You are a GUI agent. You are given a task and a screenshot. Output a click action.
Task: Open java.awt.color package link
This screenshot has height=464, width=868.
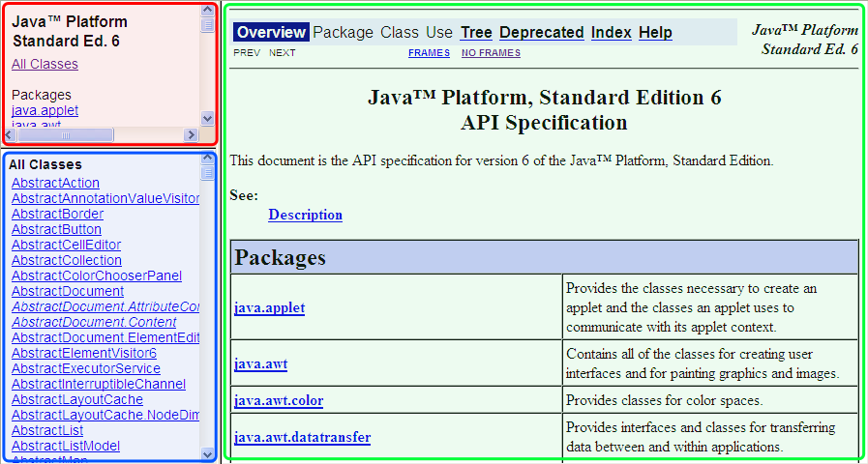pos(279,400)
